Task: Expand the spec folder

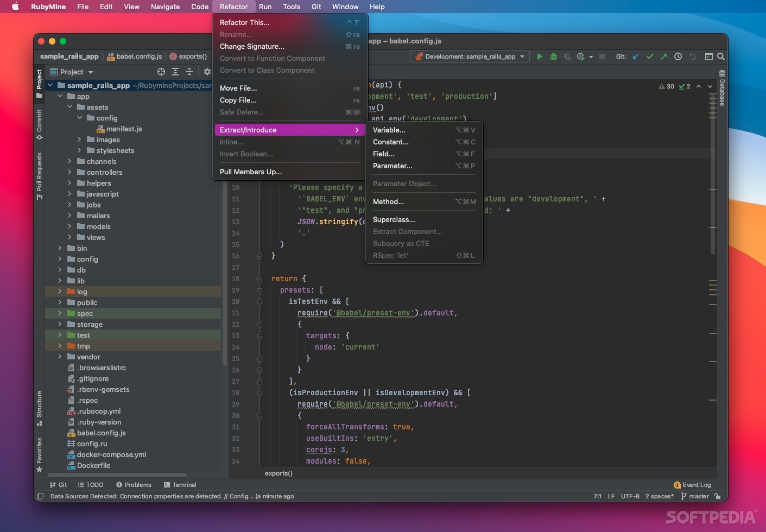Action: coord(60,313)
